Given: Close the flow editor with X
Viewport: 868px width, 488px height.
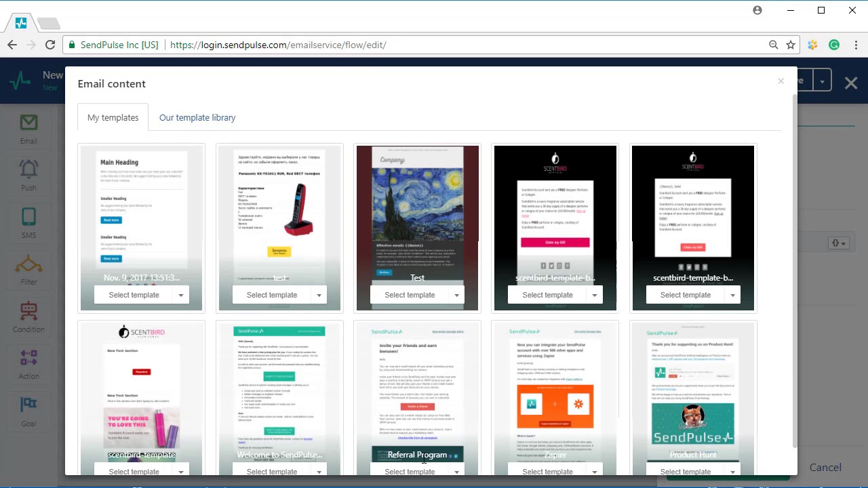Looking at the screenshot, I should click(851, 83).
